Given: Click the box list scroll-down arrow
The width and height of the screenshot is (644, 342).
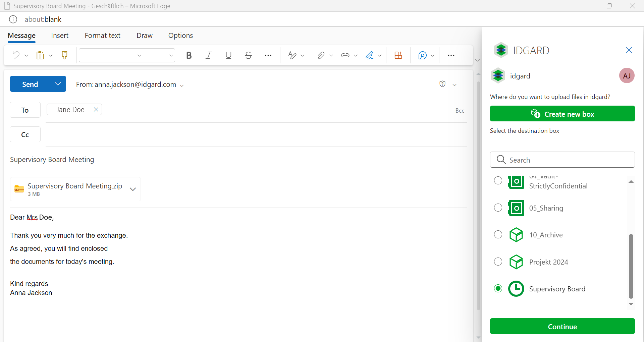Looking at the screenshot, I should [631, 304].
